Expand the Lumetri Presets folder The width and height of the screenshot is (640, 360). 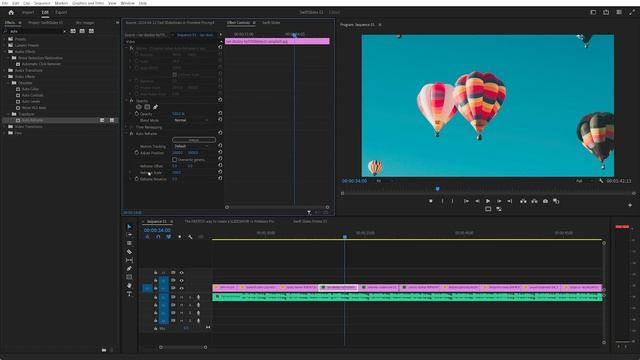(x=4, y=45)
